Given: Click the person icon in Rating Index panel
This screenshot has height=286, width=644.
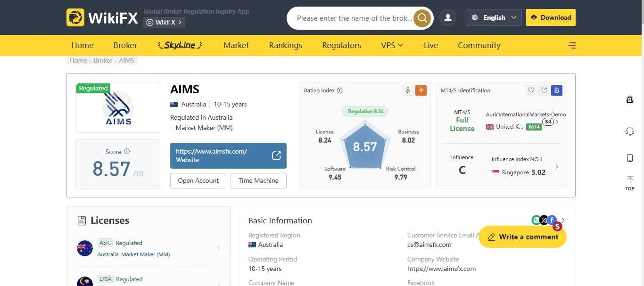Looking at the screenshot, I should tap(408, 90).
